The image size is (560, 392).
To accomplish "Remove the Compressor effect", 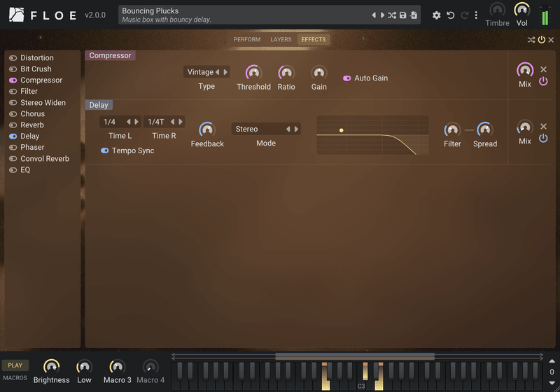I will 544,69.
